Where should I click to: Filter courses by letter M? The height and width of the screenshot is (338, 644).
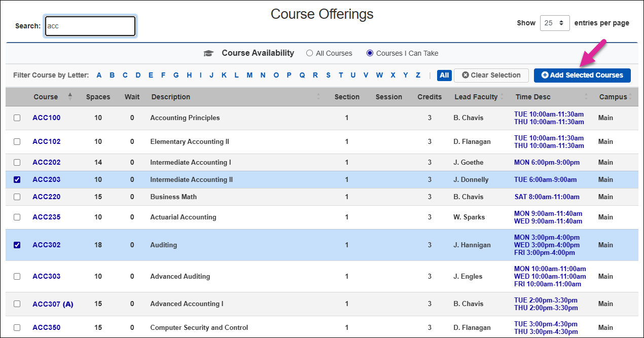click(249, 75)
